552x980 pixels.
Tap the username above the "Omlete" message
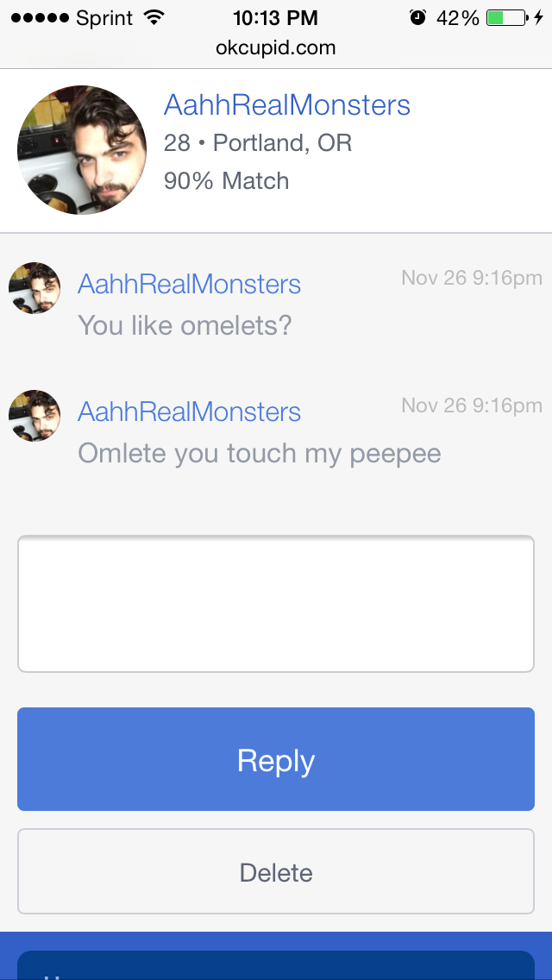[189, 411]
